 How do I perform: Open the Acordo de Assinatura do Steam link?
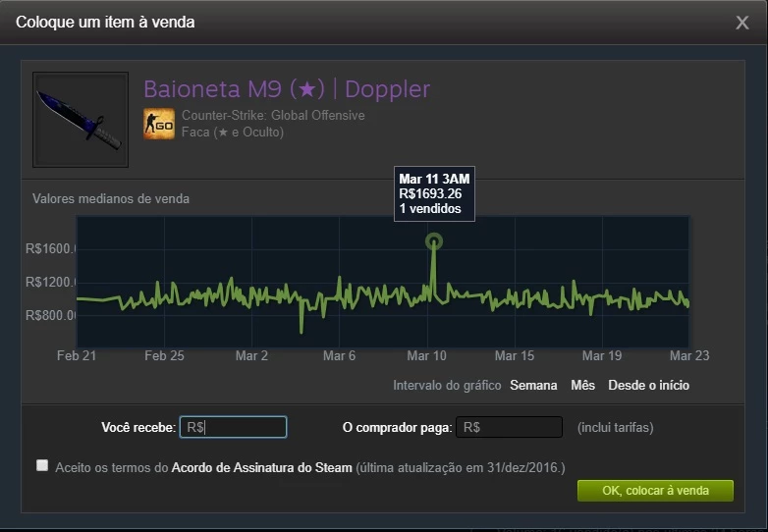pos(261,468)
